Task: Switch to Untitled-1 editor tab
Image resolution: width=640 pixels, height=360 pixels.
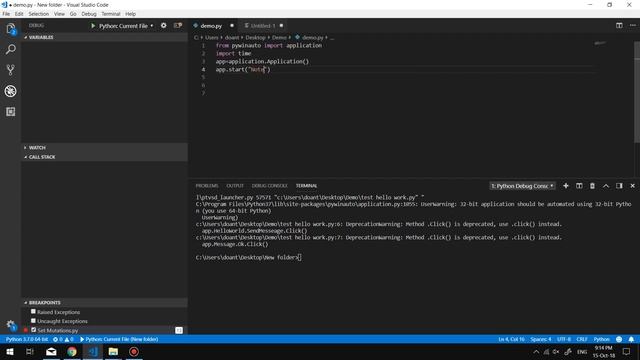Action: (x=264, y=26)
